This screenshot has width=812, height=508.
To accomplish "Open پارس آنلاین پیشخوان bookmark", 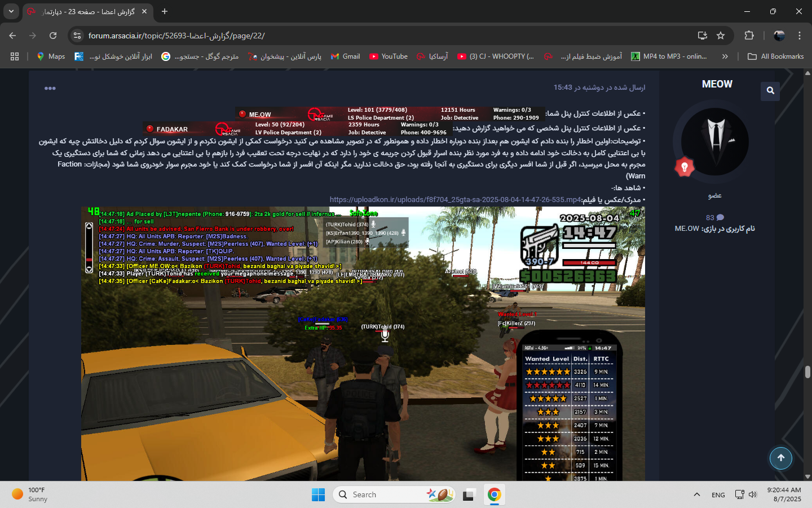I will 284,56.
